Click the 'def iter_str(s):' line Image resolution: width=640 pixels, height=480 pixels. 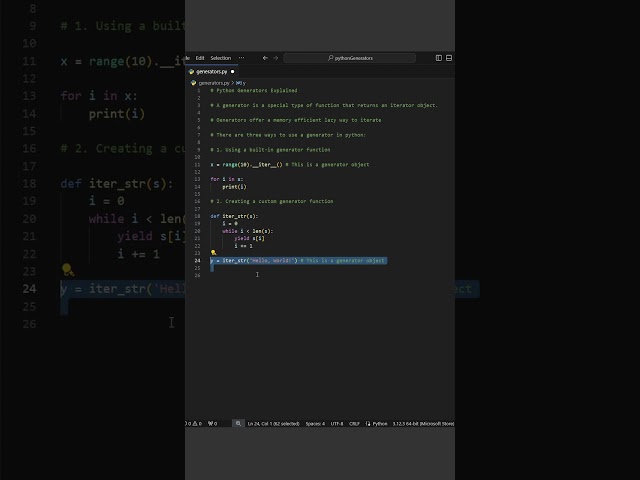[x=234, y=216]
